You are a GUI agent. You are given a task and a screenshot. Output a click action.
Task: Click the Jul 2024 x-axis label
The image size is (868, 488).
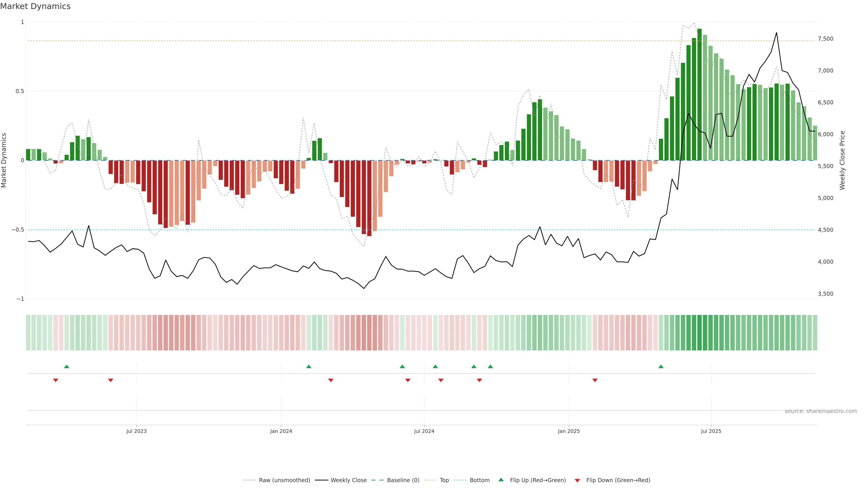(424, 431)
